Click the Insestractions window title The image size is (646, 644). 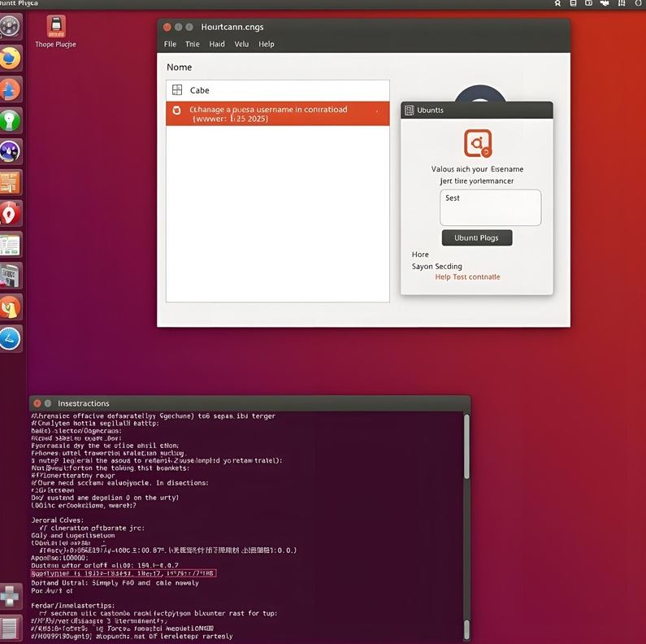click(x=84, y=403)
